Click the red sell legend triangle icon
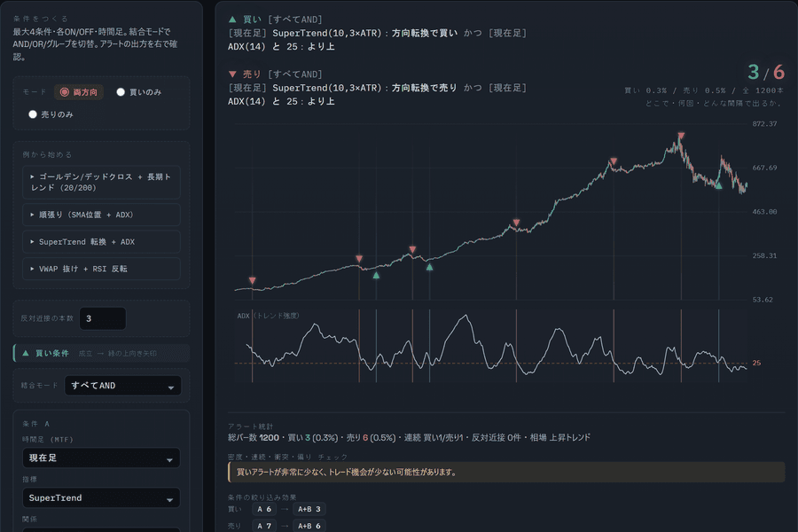798x532 pixels. point(232,74)
